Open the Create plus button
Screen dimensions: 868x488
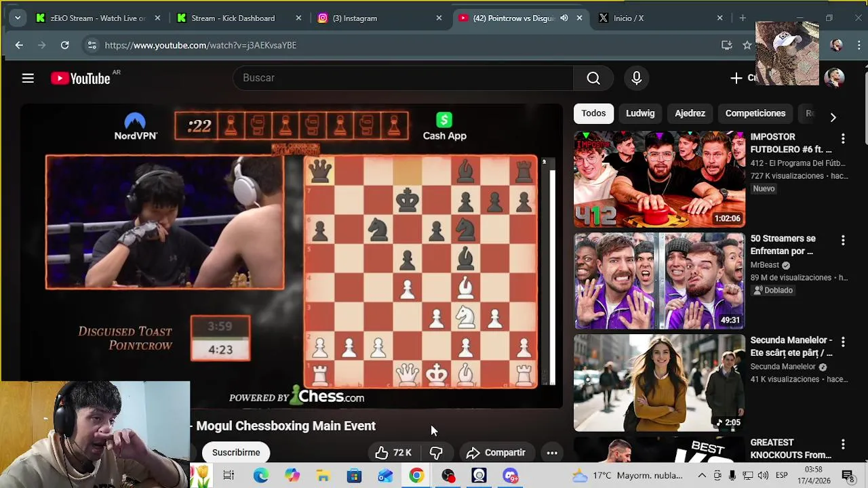tap(743, 78)
